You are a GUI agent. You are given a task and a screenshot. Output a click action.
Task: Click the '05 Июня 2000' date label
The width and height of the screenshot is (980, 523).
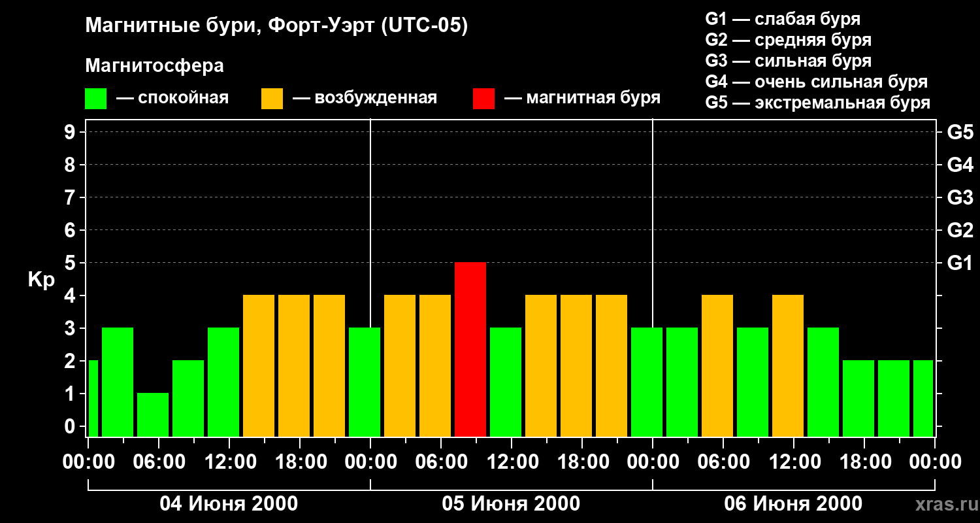click(x=511, y=504)
